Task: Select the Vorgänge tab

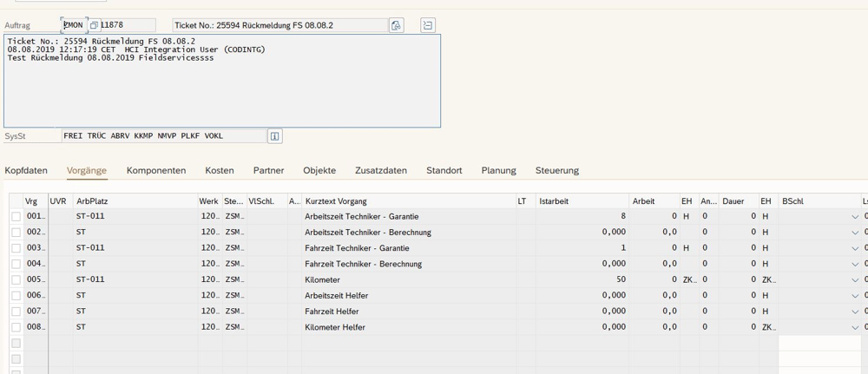Action: 87,170
